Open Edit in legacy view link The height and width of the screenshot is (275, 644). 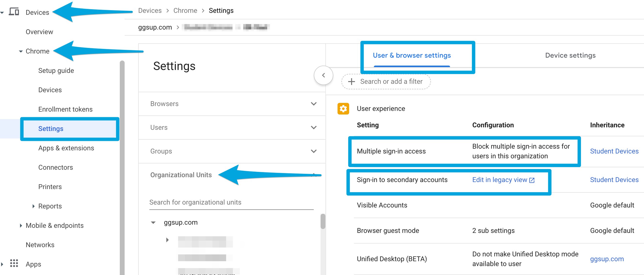499,180
